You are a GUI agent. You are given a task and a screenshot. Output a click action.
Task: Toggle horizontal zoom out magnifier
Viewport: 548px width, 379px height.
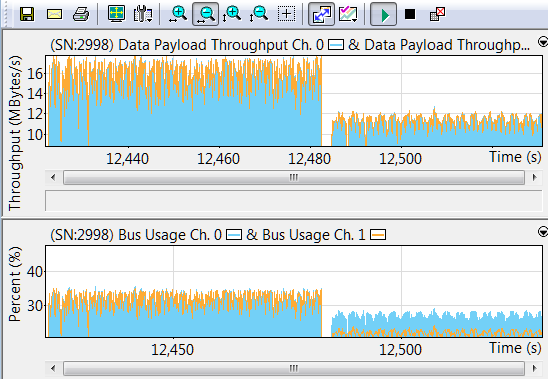pyautogui.click(x=206, y=14)
